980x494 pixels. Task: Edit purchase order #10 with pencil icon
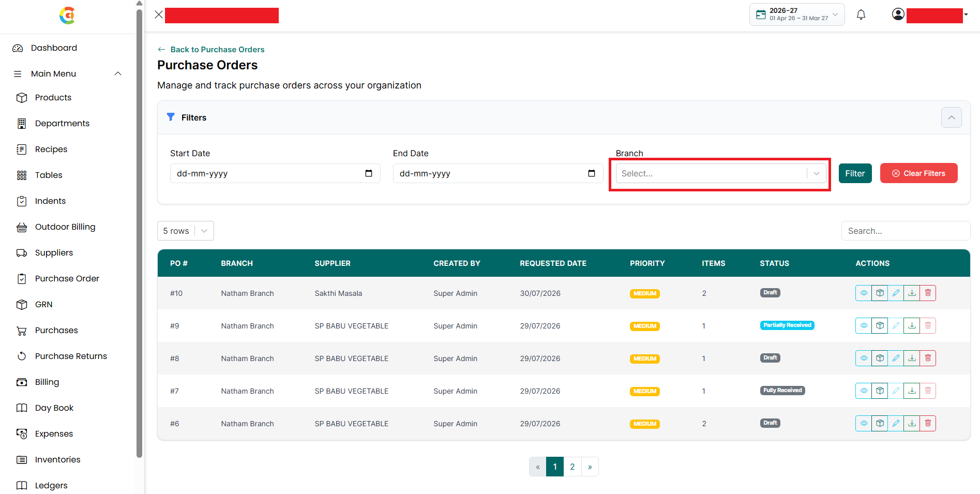896,293
